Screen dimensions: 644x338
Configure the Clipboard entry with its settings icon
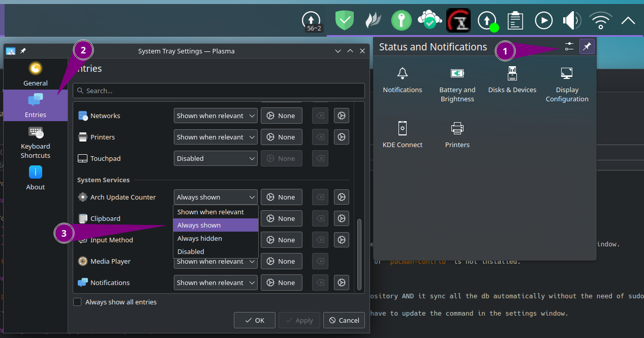click(342, 218)
